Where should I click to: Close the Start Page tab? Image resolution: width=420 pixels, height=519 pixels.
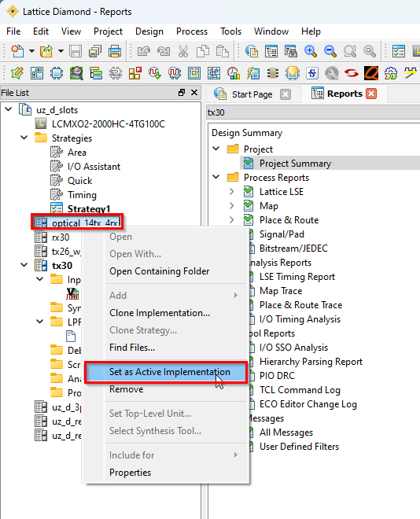coord(286,94)
